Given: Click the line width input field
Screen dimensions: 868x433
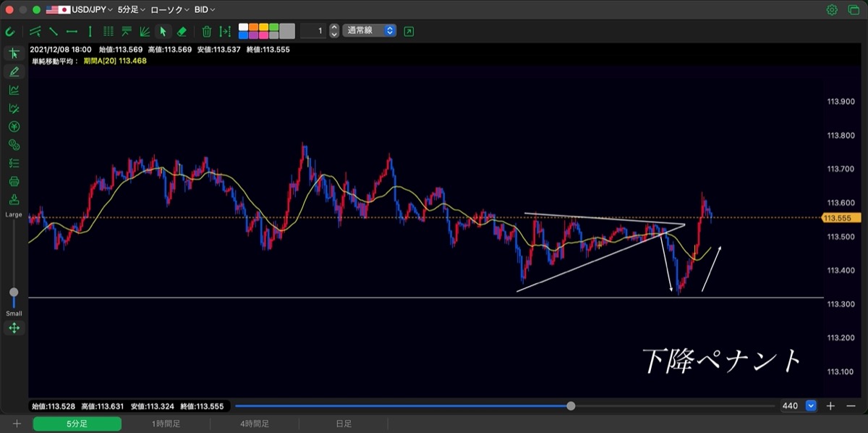Looking at the screenshot, I should (x=313, y=31).
